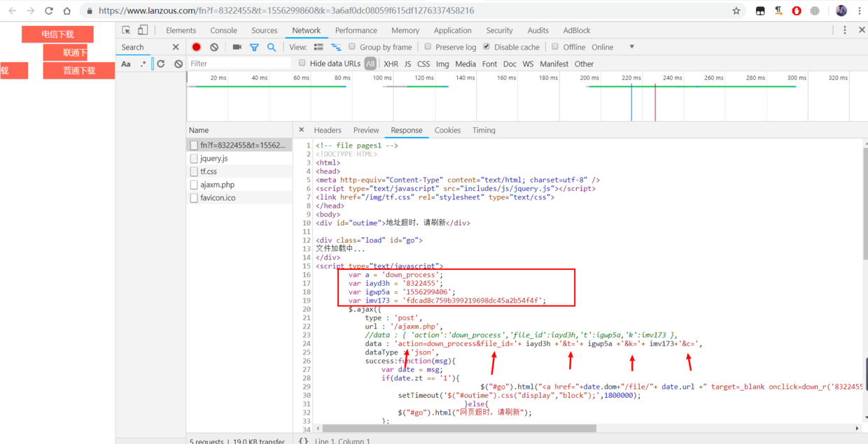Viewport: 868px width, 444px height.
Task: Open DevTools customize three-dot menu
Action: click(x=845, y=30)
